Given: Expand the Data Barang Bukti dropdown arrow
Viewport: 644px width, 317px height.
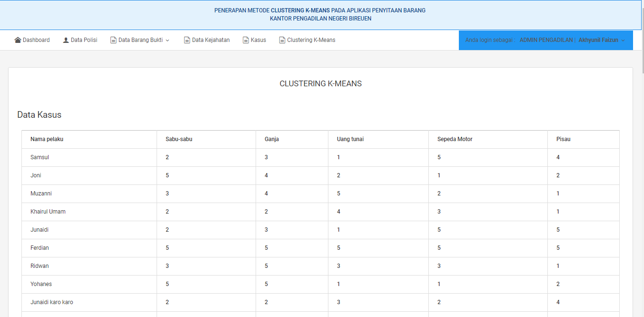Looking at the screenshot, I should coord(168,41).
